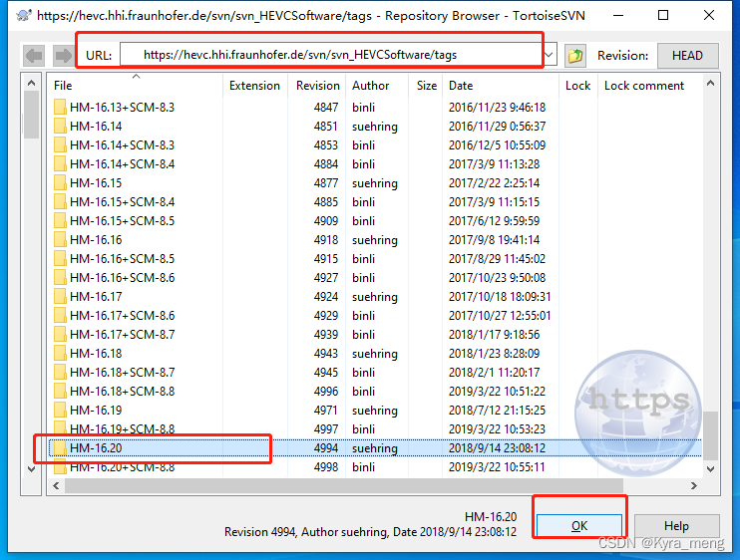The height and width of the screenshot is (560, 740).
Task: Click the horizontal scrollbar right arrow
Action: (694, 485)
